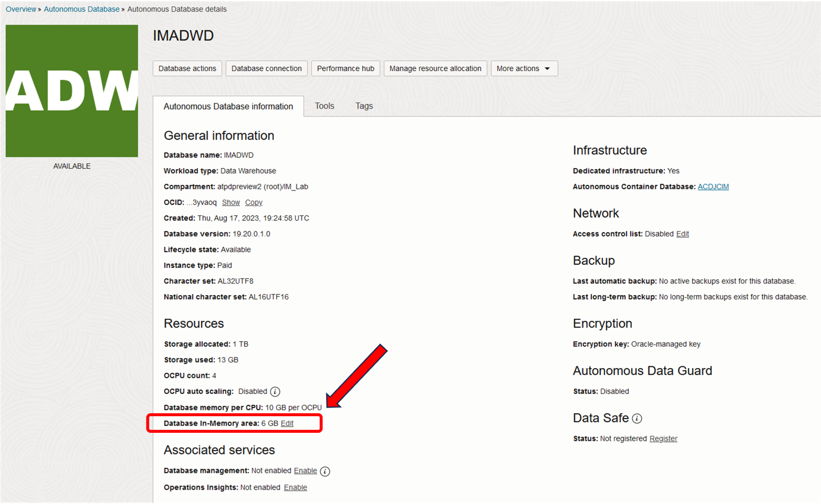821x504 pixels.
Task: Click the Database actions button
Action: [x=187, y=68]
